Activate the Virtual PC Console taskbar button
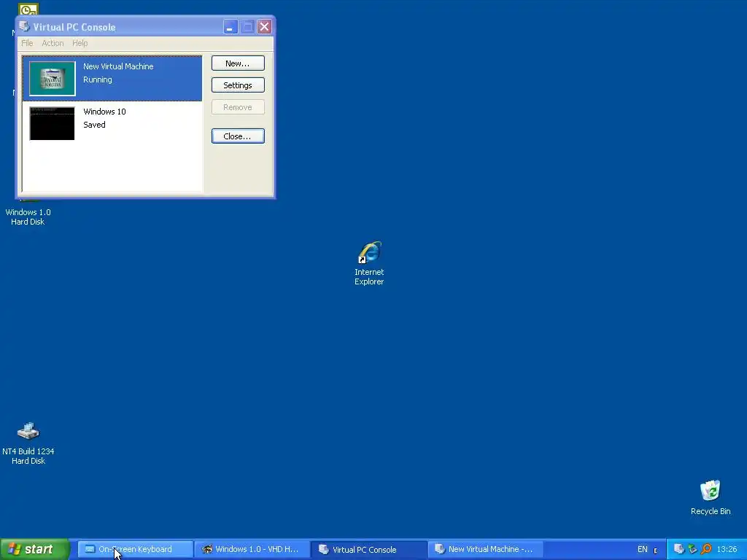This screenshot has width=747, height=560. (368, 549)
